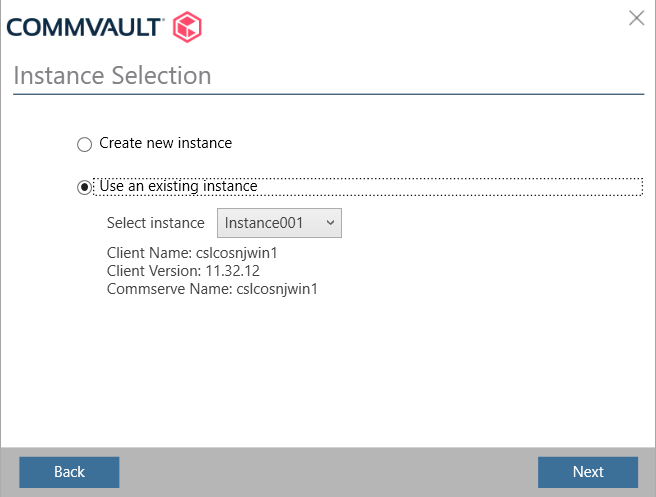Viewport: 656px width, 497px height.
Task: Click the gray footer bar between Back and Next
Action: coord(328,472)
